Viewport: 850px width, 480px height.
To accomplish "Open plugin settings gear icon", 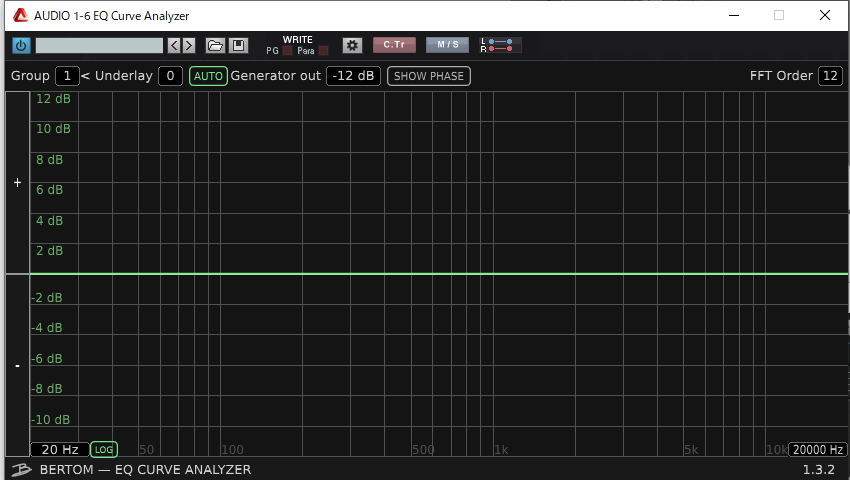I will [352, 45].
